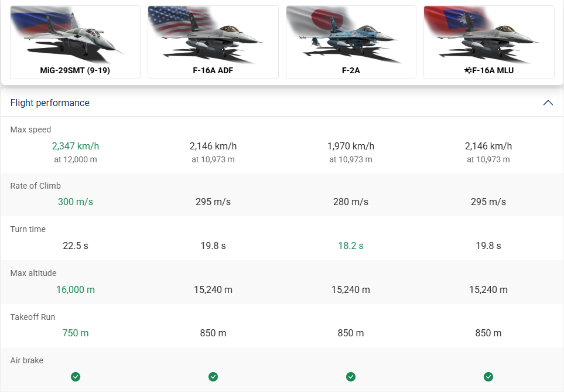The height and width of the screenshot is (392, 564).
Task: Open the F-16A ADF aircraft card
Action: pos(213,42)
